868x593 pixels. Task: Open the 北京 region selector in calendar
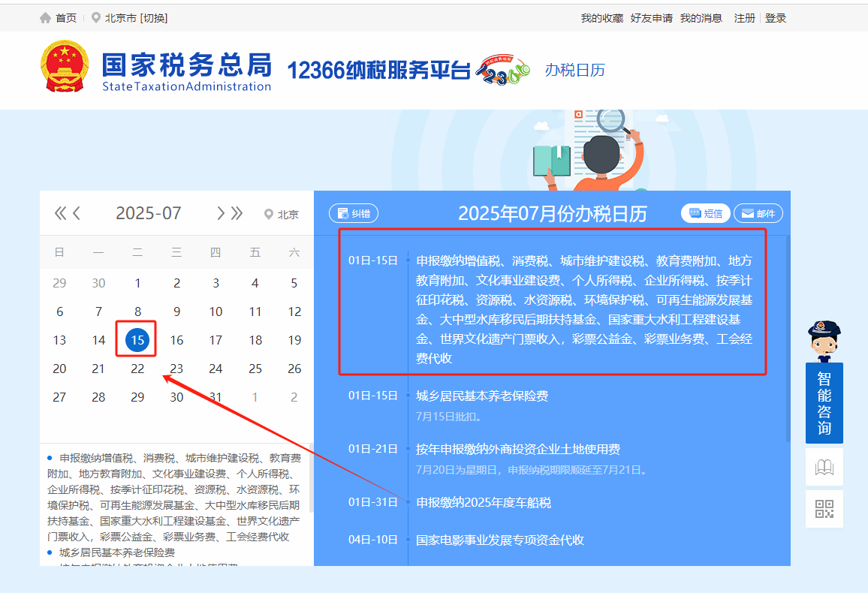pyautogui.click(x=282, y=214)
